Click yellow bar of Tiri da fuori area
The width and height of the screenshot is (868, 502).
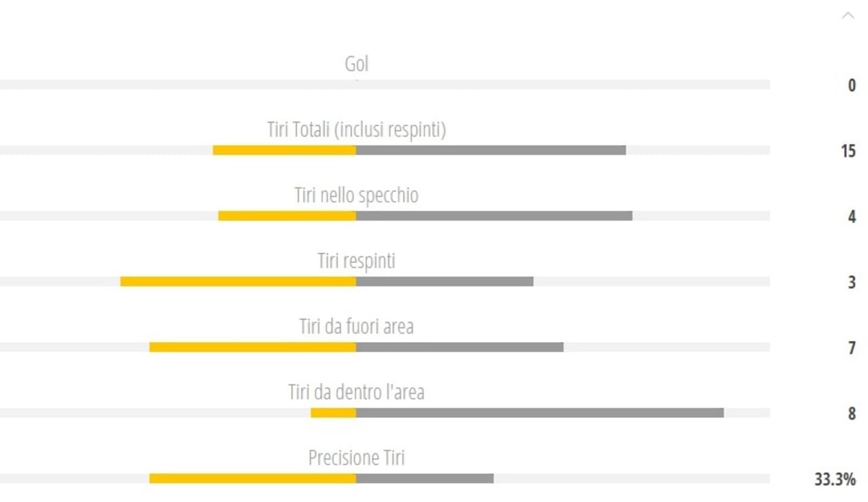pyautogui.click(x=252, y=347)
